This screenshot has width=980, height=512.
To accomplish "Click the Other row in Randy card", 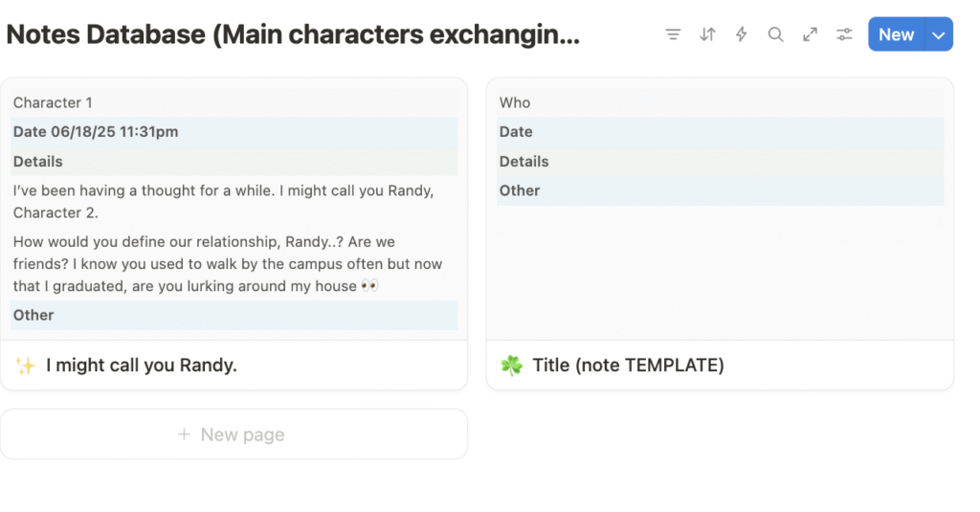I will click(234, 315).
